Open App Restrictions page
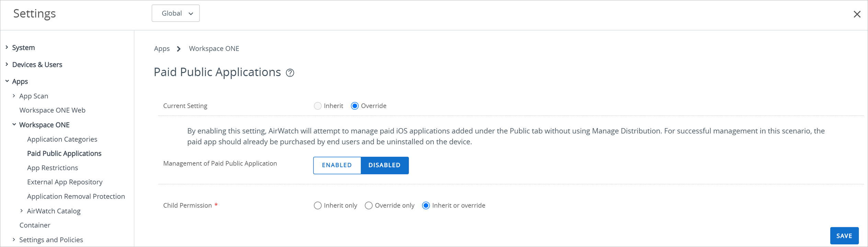 (53, 168)
